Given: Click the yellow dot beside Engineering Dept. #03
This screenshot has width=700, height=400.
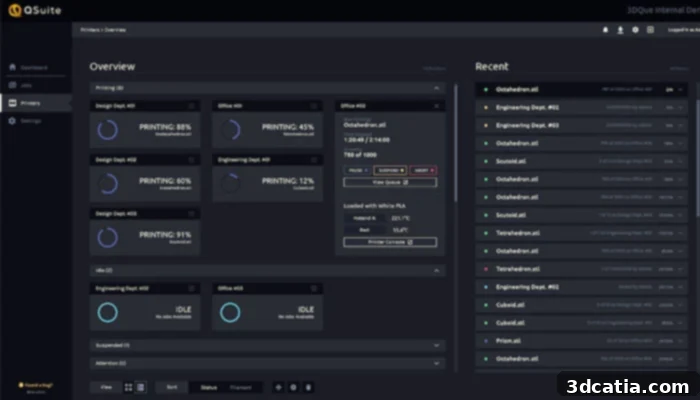Looking at the screenshot, I should [486, 125].
